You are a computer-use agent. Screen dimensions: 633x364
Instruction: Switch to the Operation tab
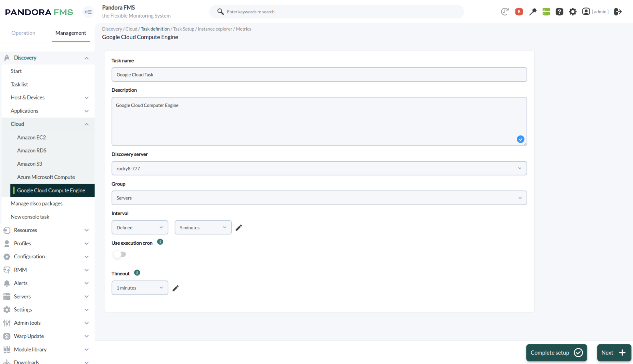coord(23,33)
